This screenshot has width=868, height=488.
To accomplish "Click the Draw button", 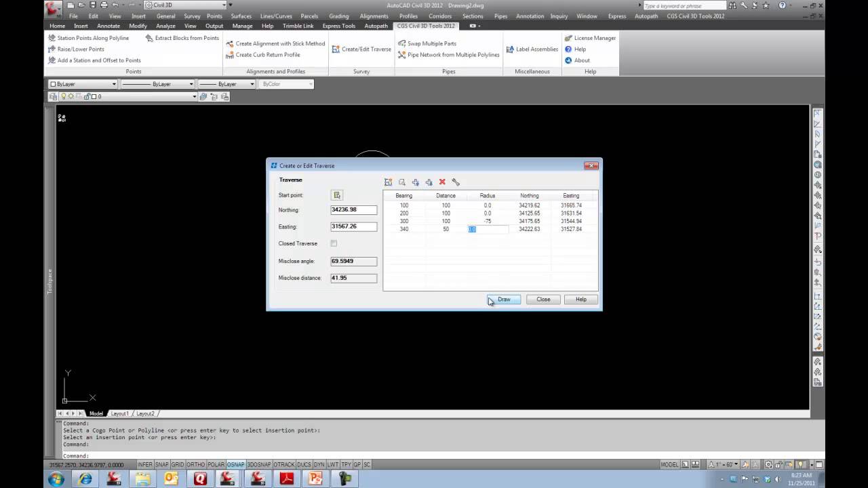I will click(x=504, y=299).
